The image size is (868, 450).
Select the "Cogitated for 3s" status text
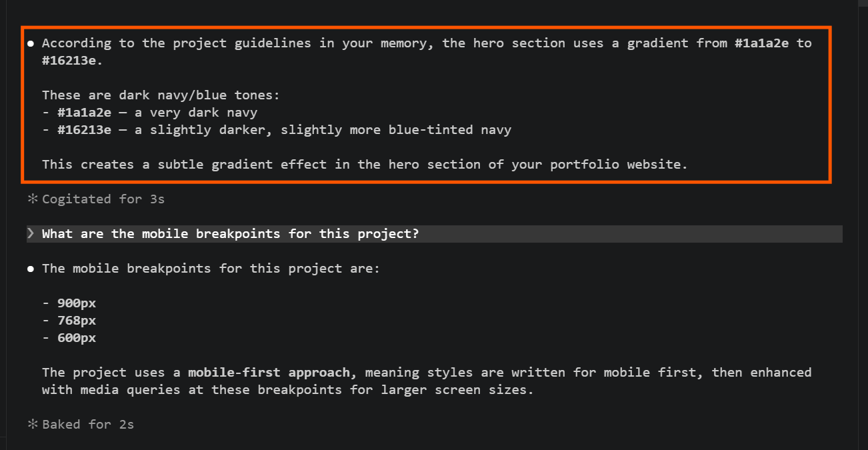[x=103, y=199]
